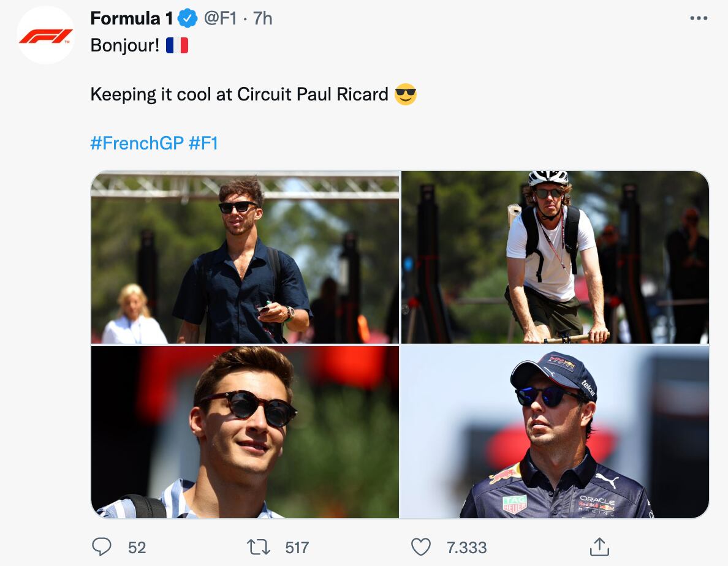Screen dimensions: 728x566
Task: Open the Formula 1 profile name
Action: coord(131,18)
